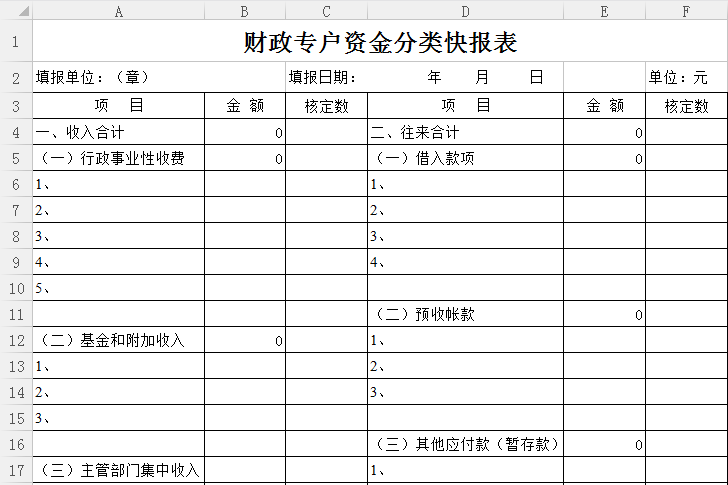
Task: Select the column F header
Action: pos(686,11)
